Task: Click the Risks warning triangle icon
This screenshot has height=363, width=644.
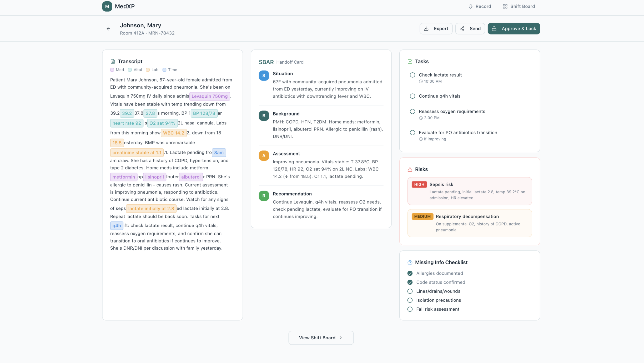Action: 410,169
